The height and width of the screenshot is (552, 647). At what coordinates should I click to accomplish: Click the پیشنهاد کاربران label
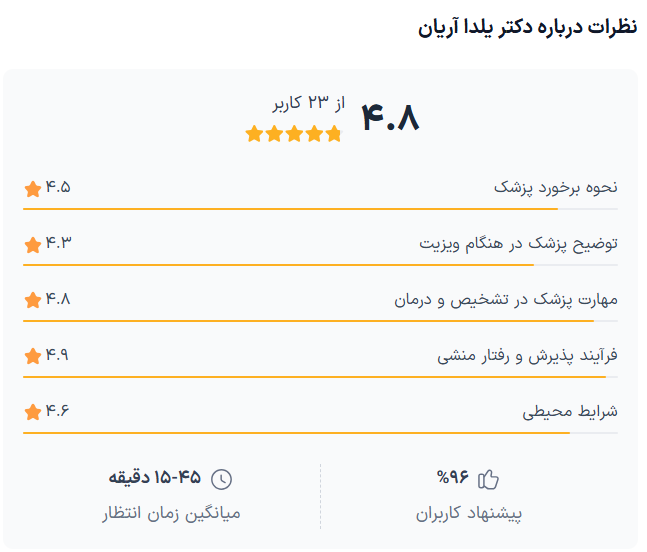click(469, 514)
